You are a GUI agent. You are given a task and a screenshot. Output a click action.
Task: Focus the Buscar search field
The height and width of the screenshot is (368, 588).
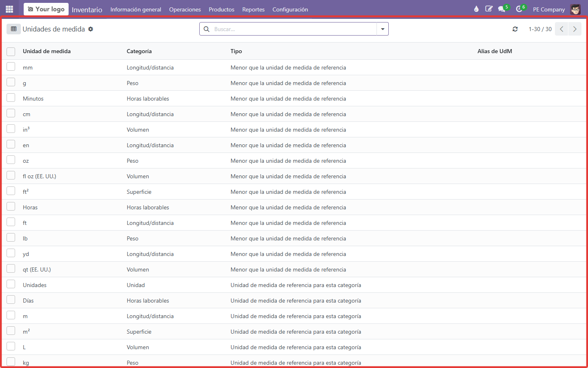point(294,29)
